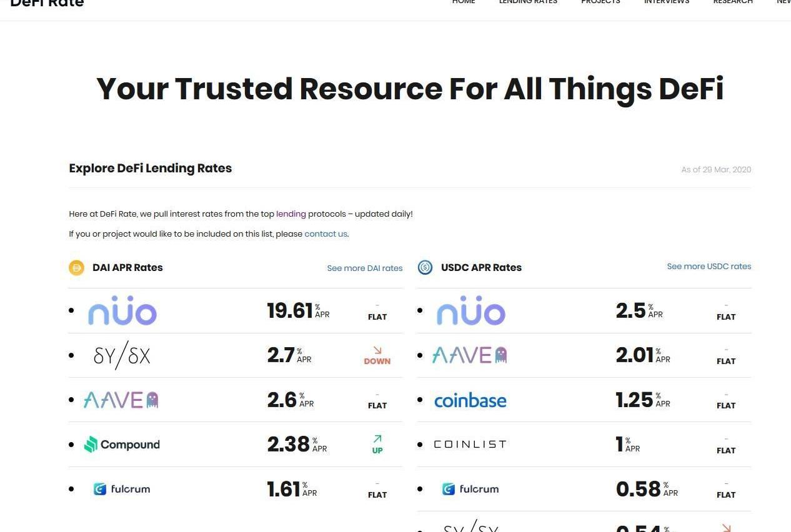
Task: Follow the See more DAI rates link
Action: pyautogui.click(x=365, y=268)
